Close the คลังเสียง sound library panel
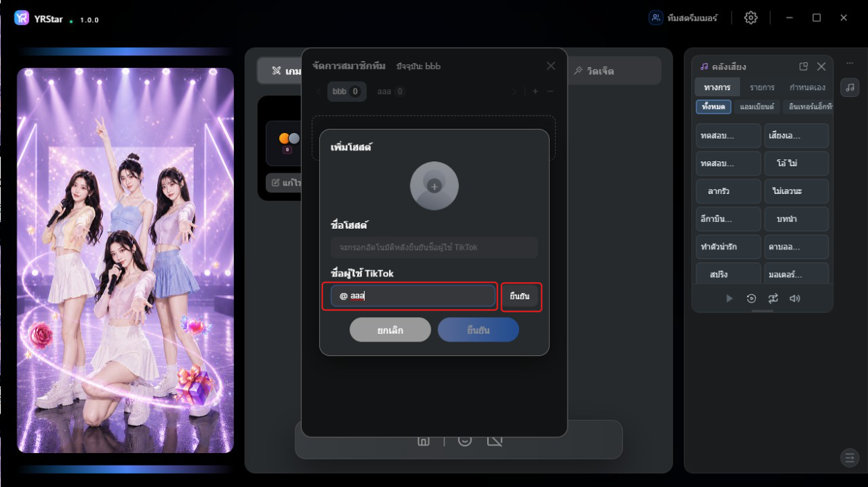This screenshot has height=487, width=868. point(822,67)
